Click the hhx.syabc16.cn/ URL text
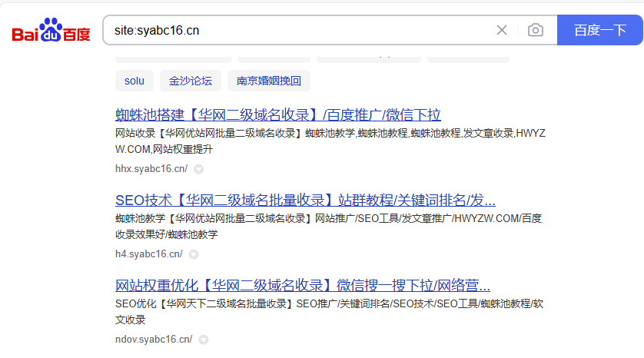Screen dimensions: 644x358 151,169
